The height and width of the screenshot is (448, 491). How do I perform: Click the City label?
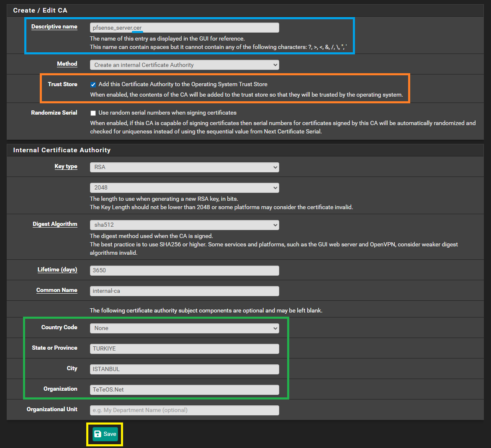point(72,368)
